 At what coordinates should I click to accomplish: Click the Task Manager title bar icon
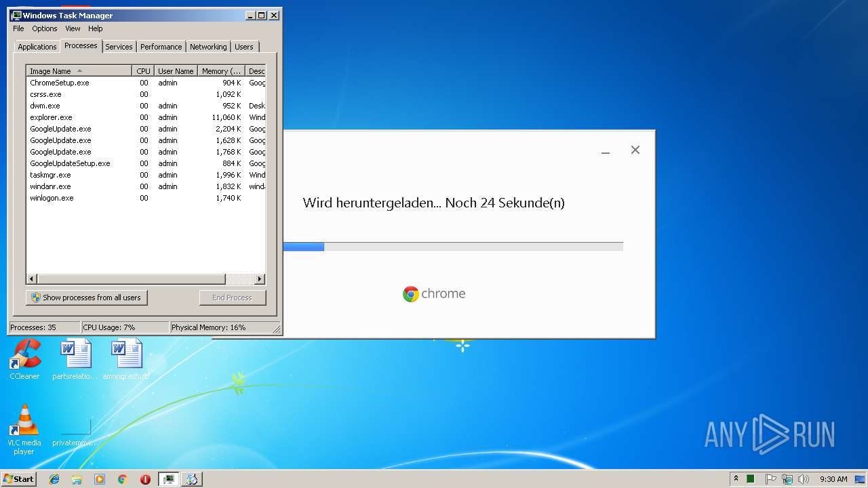click(16, 15)
